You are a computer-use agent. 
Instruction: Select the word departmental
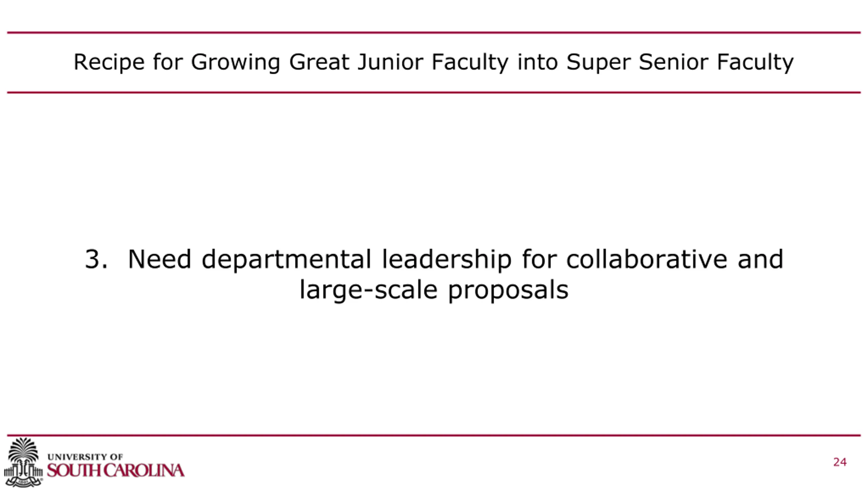(x=287, y=259)
